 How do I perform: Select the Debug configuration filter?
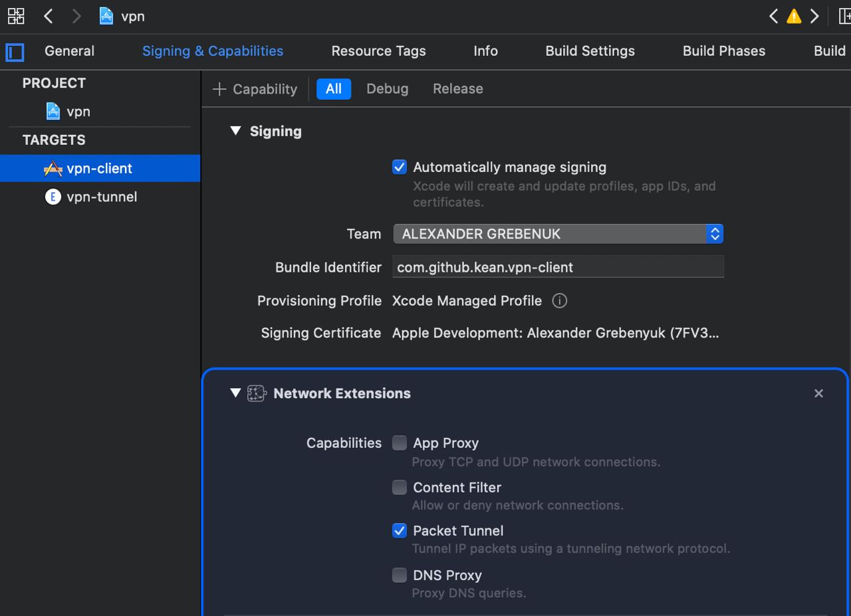pos(388,89)
